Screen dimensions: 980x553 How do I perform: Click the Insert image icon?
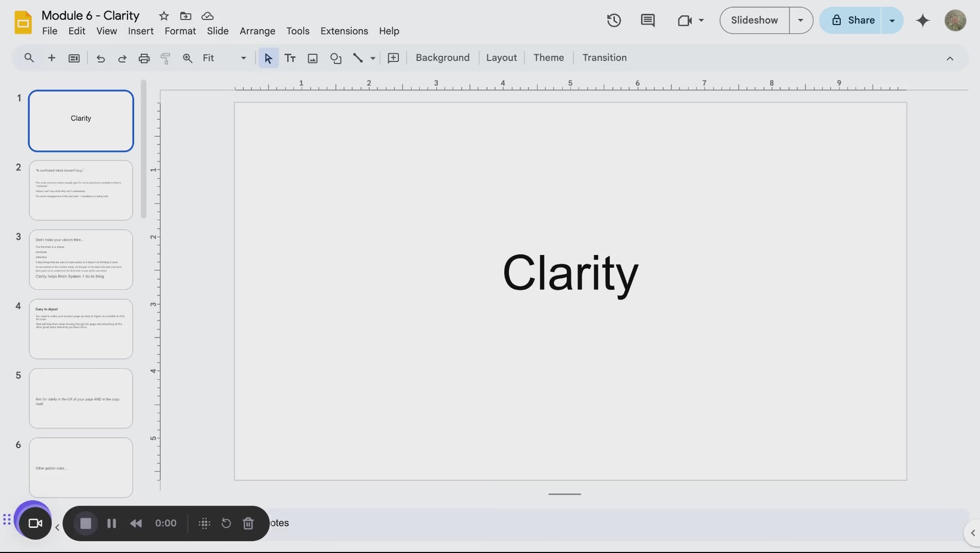(312, 58)
